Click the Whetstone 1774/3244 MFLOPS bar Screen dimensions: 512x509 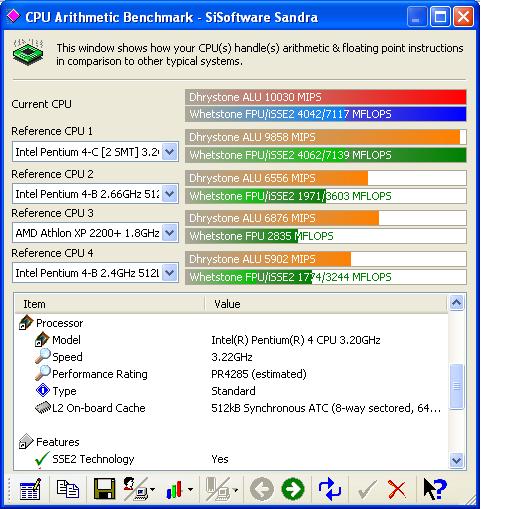click(326, 277)
